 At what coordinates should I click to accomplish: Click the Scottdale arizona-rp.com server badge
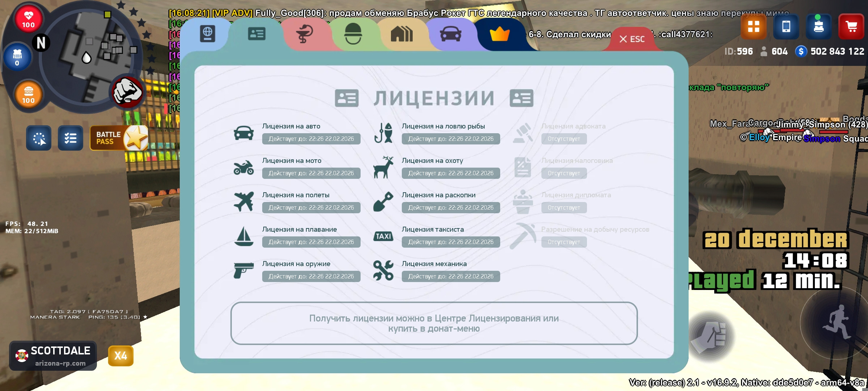[x=53, y=356]
